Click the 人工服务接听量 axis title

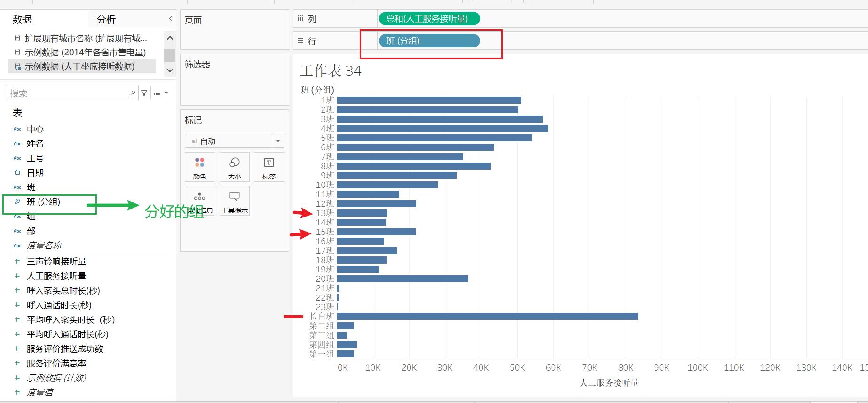pos(609,382)
